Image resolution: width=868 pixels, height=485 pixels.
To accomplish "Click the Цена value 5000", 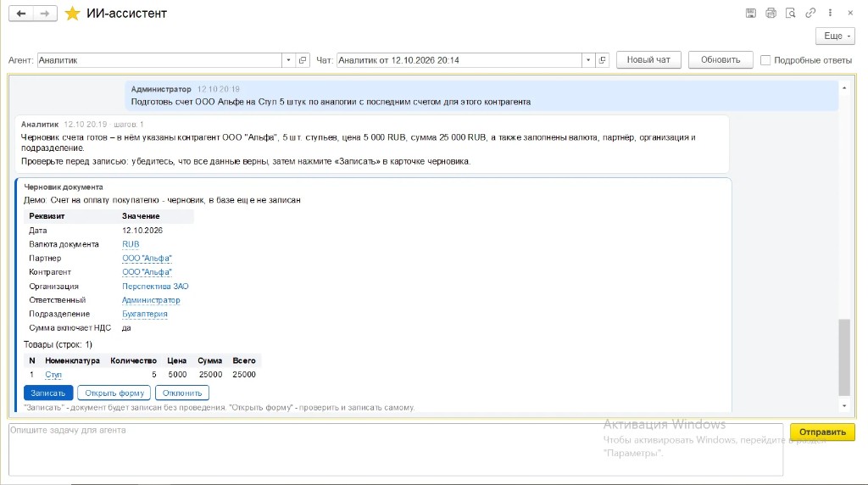I will pyautogui.click(x=177, y=374).
